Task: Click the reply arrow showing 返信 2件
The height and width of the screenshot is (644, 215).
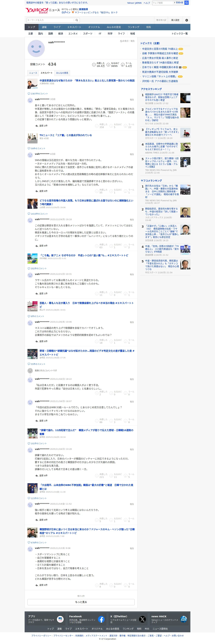Action: [37, 126]
